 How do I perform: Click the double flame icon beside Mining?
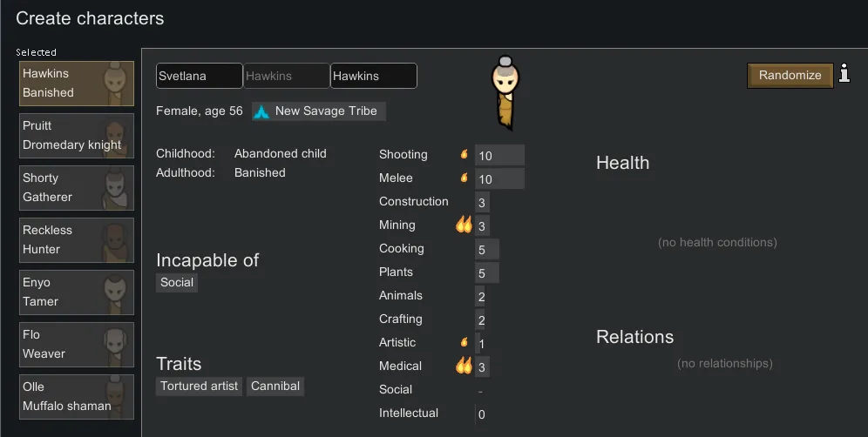(464, 225)
